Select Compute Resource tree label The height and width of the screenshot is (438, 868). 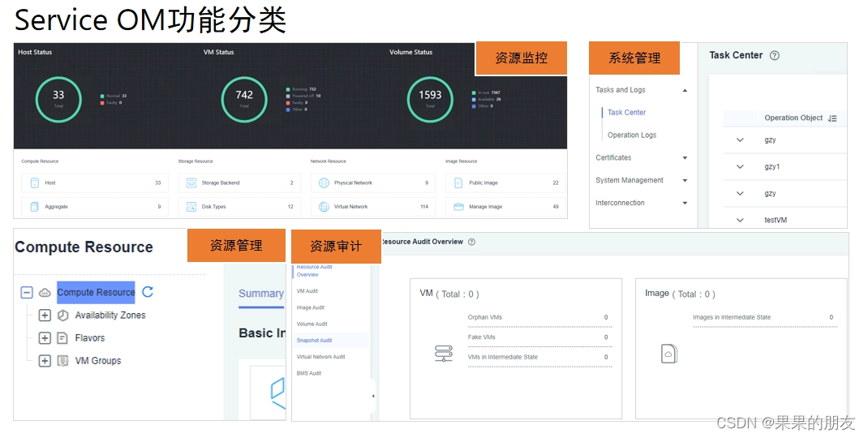pos(96,292)
